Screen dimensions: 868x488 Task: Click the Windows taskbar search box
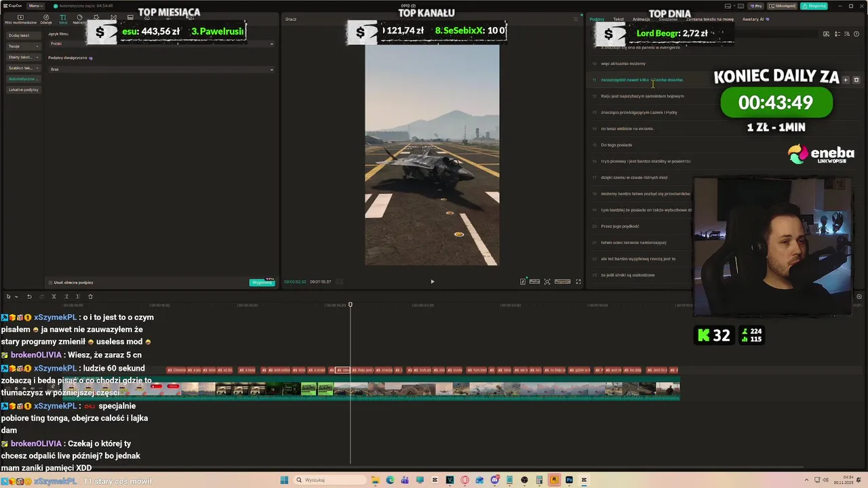tap(330, 480)
